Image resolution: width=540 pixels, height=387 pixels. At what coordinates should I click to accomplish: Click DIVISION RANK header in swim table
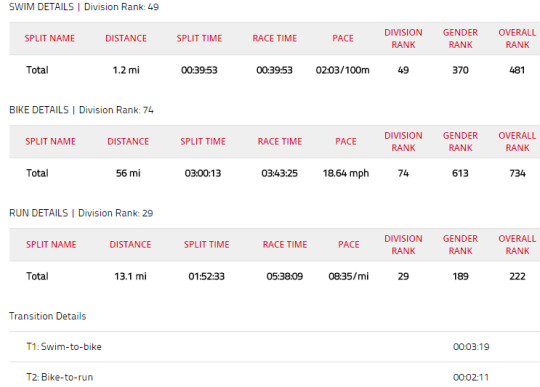(403, 39)
